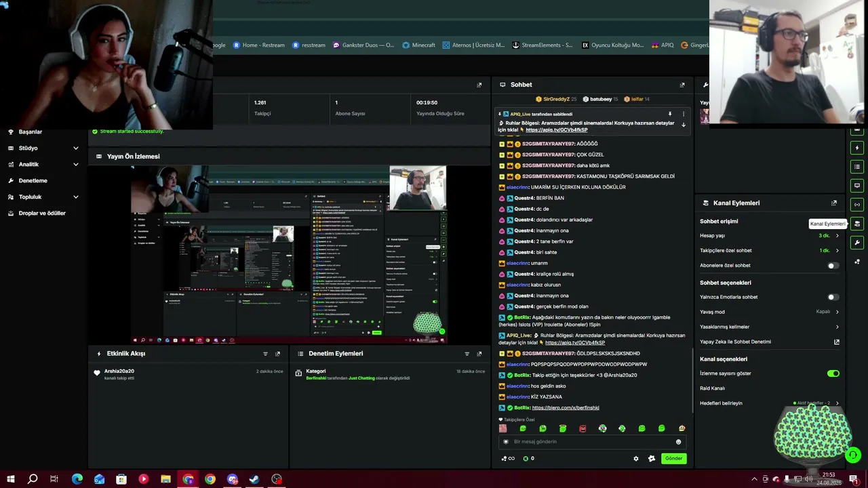Pop out the stream info panel at top

pos(479,85)
